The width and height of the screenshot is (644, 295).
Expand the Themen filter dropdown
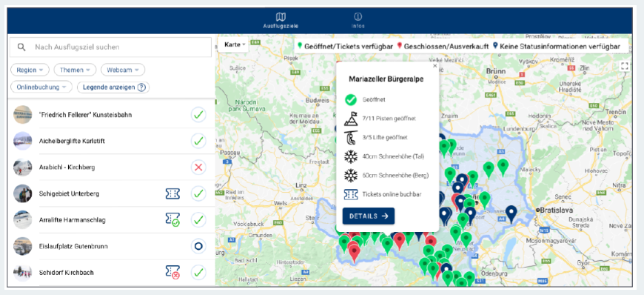[x=75, y=70]
